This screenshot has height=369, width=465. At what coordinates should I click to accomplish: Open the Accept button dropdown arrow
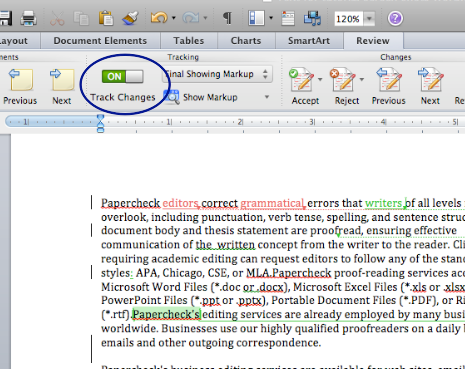pos(320,79)
